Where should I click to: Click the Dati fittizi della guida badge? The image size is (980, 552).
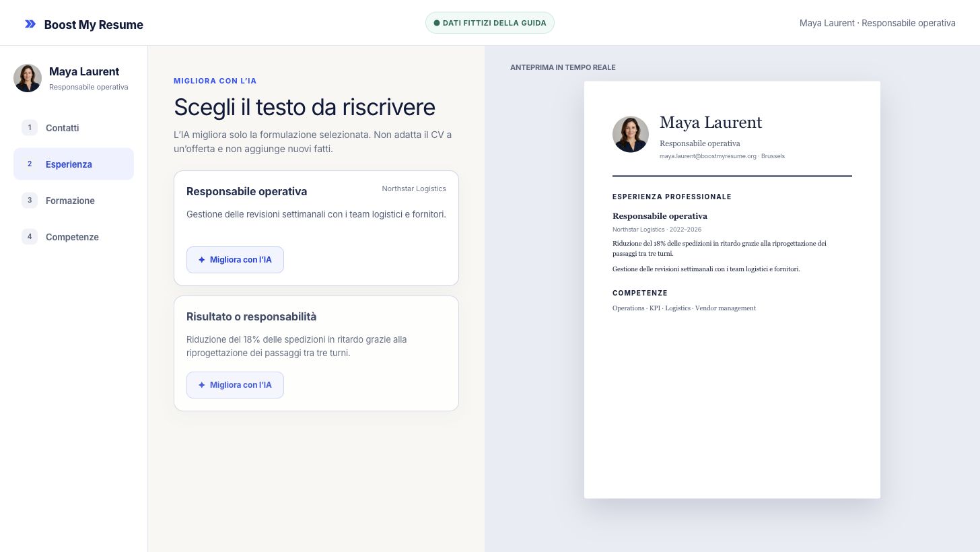point(490,23)
